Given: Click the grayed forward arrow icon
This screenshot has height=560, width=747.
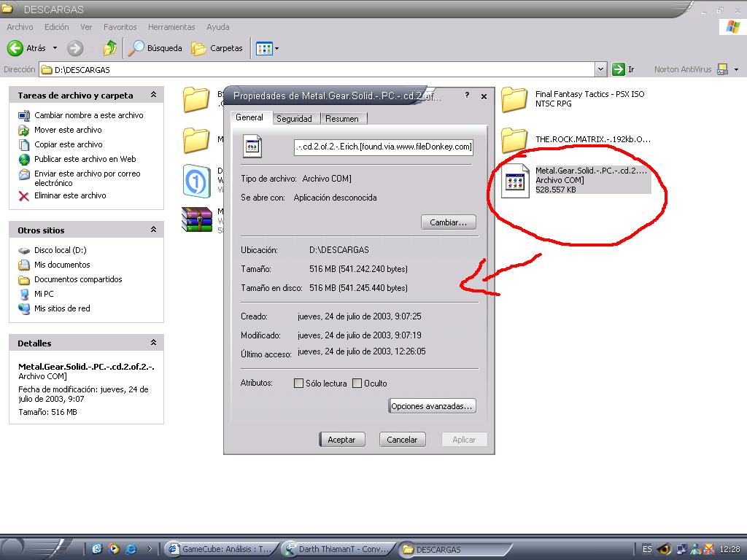Looking at the screenshot, I should pos(75,48).
